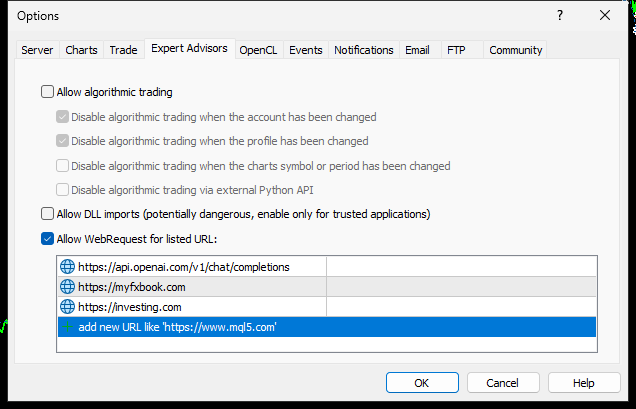
Task: Select the OpenCL tab
Action: [260, 50]
